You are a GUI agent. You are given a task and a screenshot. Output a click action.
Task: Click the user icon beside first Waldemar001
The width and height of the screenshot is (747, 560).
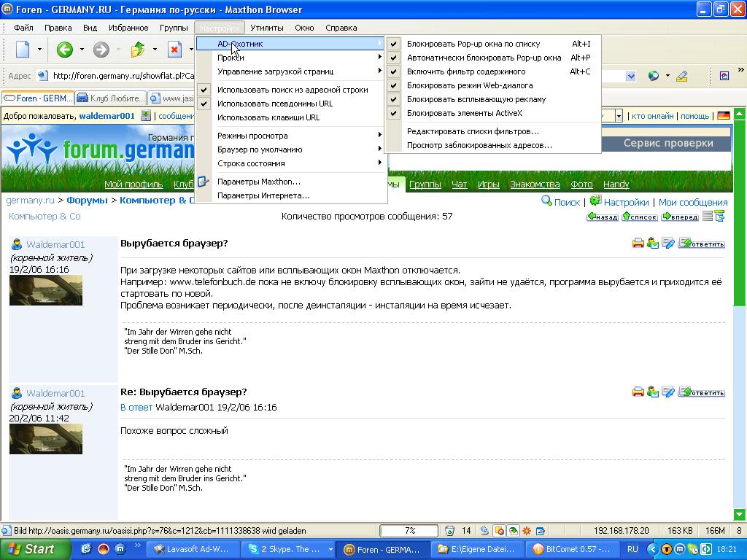[17, 244]
